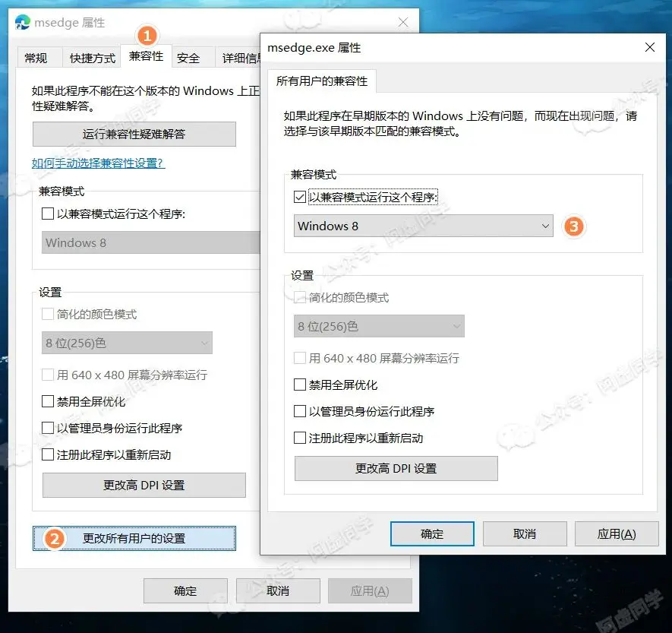Click the disabled Windows 8 dropdown in msedge 属性
The height and width of the screenshot is (633, 672).
pos(151,242)
